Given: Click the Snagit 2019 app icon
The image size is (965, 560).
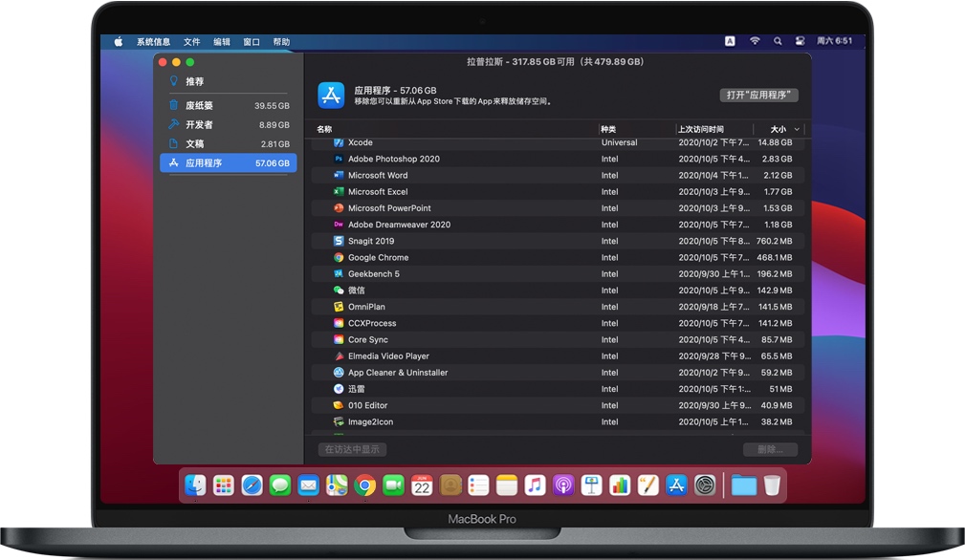Looking at the screenshot, I should (339, 242).
